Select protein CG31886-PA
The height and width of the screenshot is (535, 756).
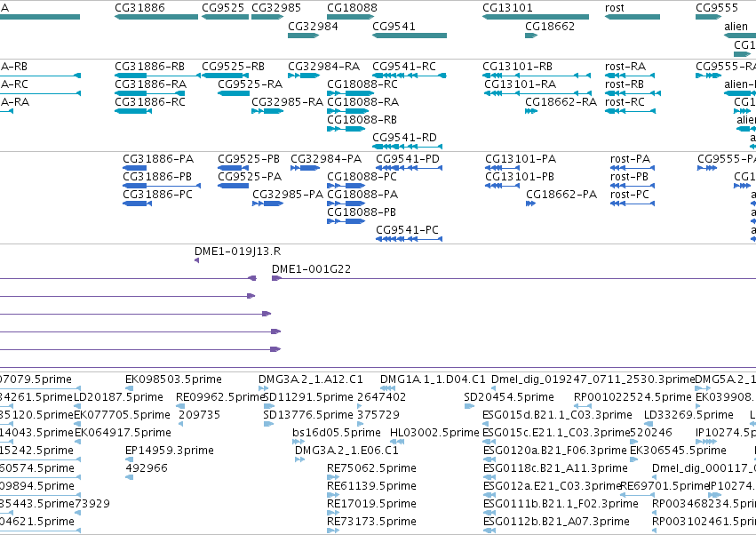point(158,159)
